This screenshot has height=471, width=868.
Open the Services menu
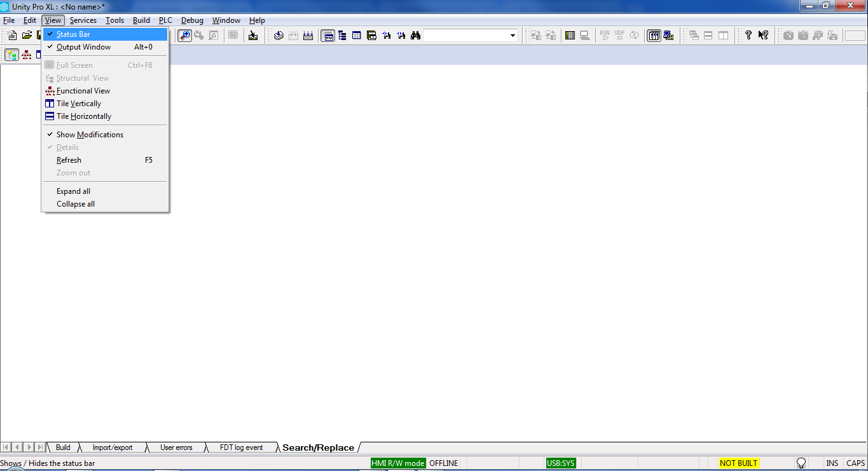tap(83, 20)
